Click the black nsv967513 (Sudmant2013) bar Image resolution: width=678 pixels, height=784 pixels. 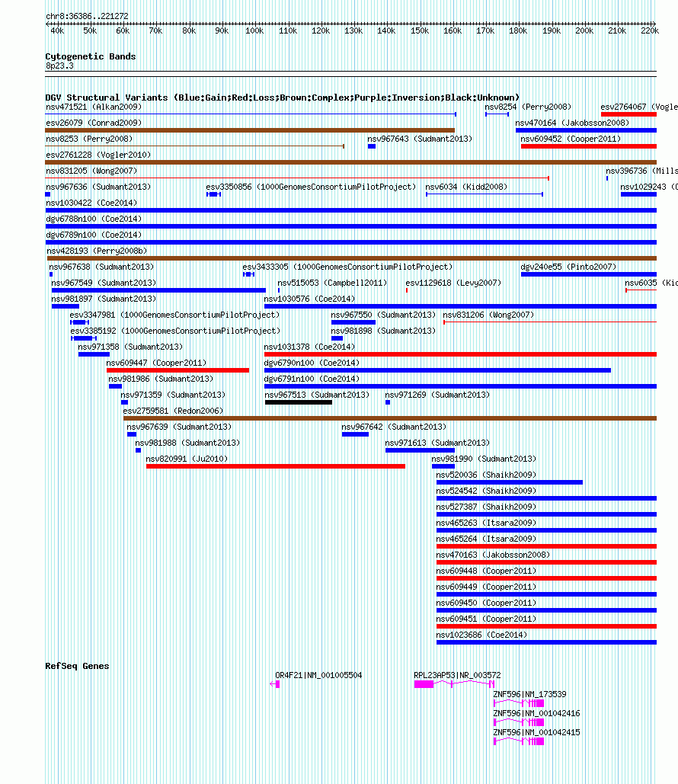[299, 402]
